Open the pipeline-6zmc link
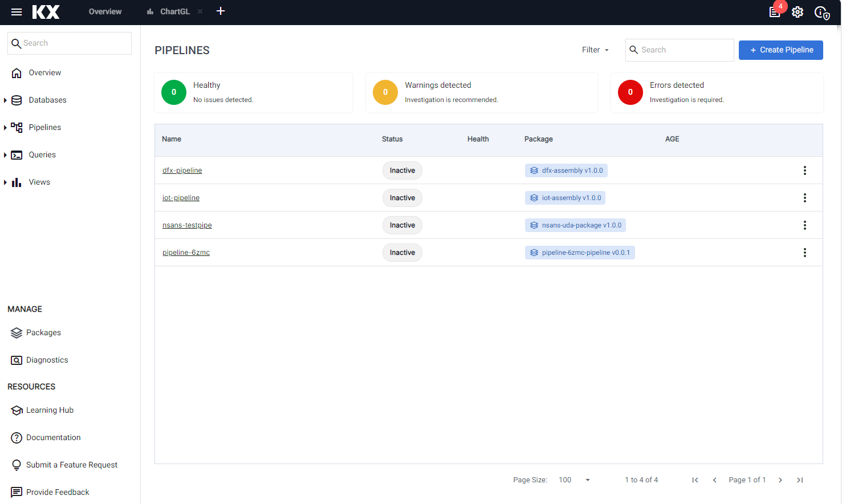Image resolution: width=842 pixels, height=504 pixels. (x=186, y=253)
